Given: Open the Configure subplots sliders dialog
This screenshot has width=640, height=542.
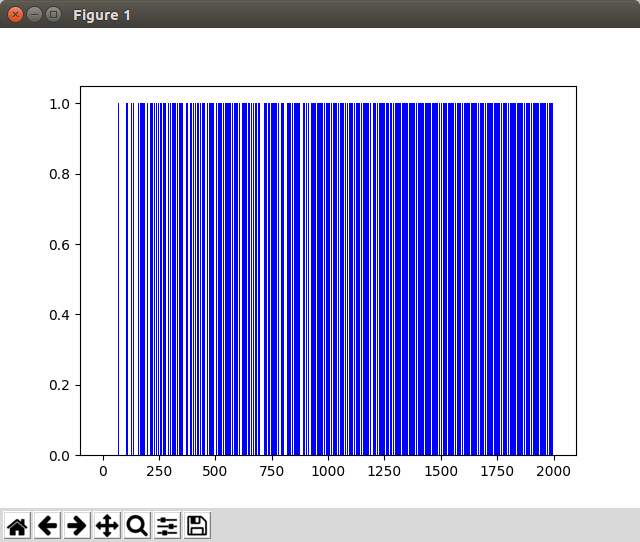Looking at the screenshot, I should [167, 525].
